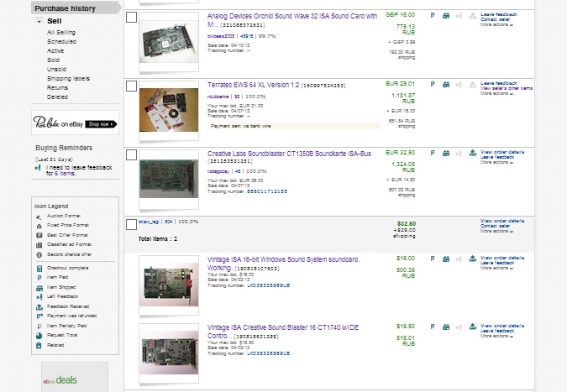This screenshot has width=567, height=392.
Task: Open Scheduled listings in sidebar
Action: 61,41
